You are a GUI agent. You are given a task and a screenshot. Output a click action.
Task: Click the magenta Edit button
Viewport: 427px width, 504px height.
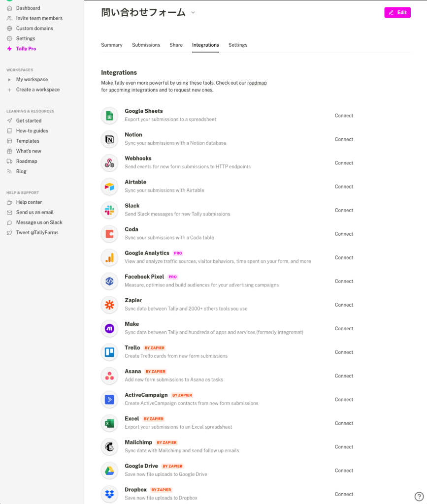coord(397,12)
